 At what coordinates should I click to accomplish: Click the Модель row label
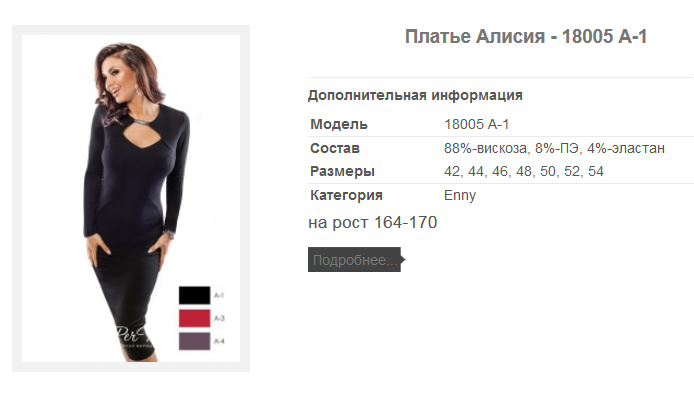[x=339, y=124]
